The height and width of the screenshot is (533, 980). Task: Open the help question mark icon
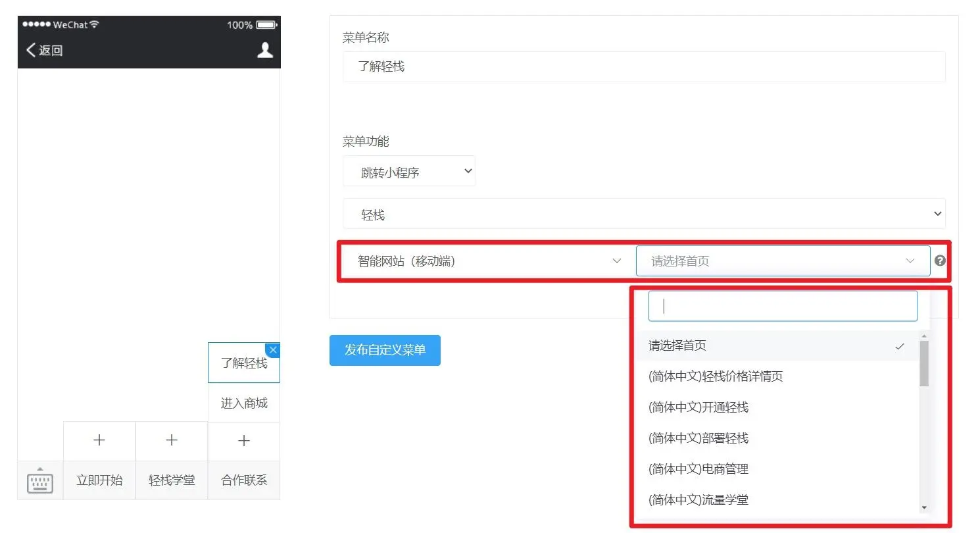click(940, 261)
